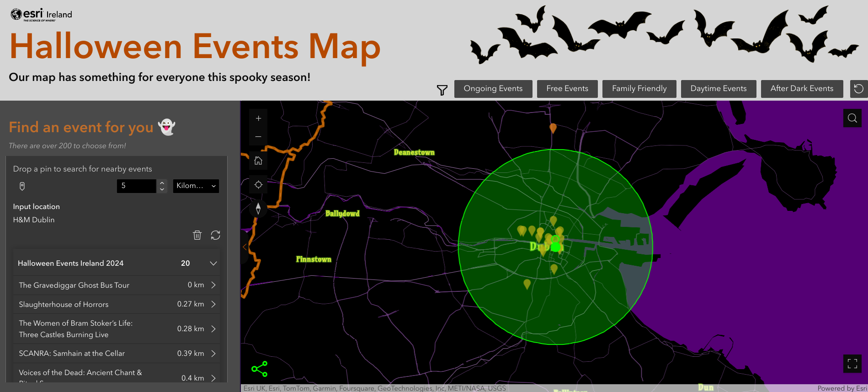Toggle the Ongoing Events filter
868x392 pixels.
coord(493,89)
